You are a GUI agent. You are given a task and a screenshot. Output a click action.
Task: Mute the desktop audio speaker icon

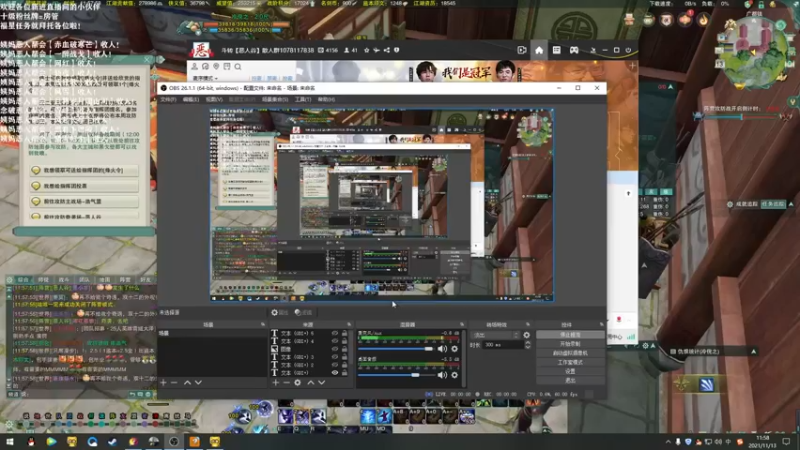coord(442,375)
